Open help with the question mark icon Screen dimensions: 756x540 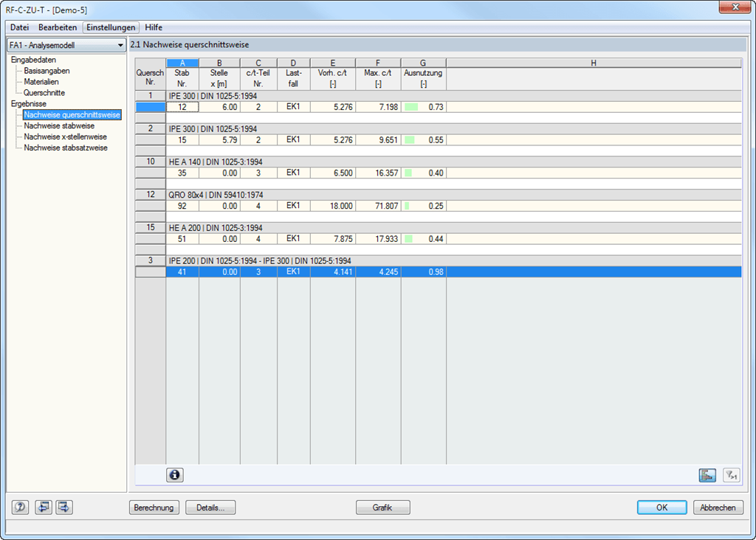click(x=20, y=508)
